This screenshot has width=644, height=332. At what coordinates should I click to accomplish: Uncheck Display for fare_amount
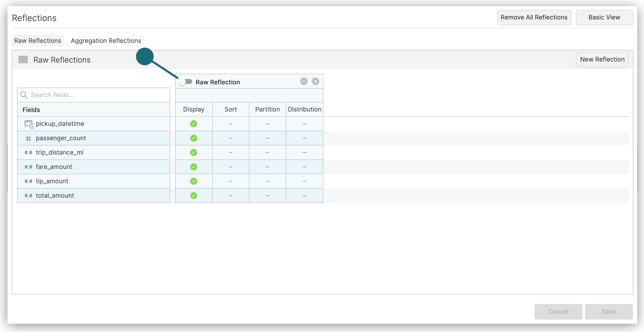[x=193, y=167]
